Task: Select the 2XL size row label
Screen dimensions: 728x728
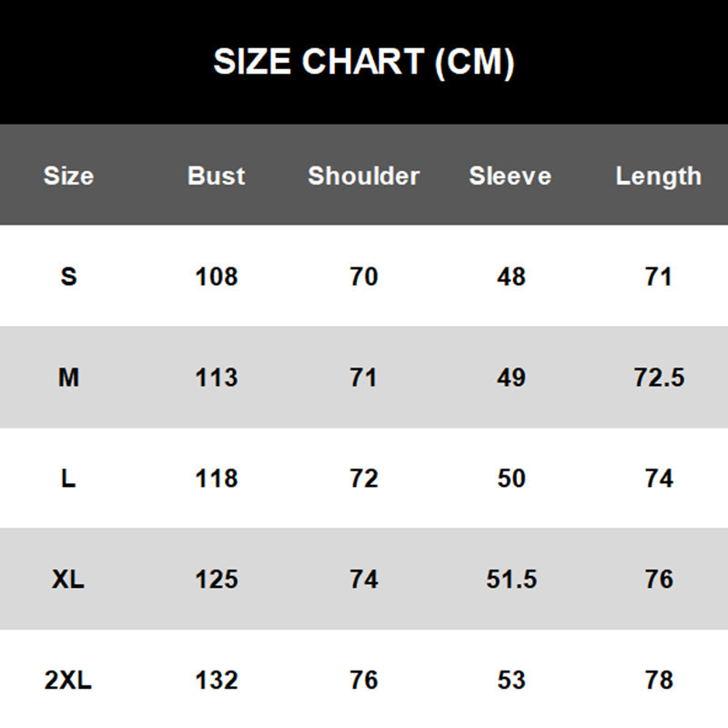Action: pos(68,681)
